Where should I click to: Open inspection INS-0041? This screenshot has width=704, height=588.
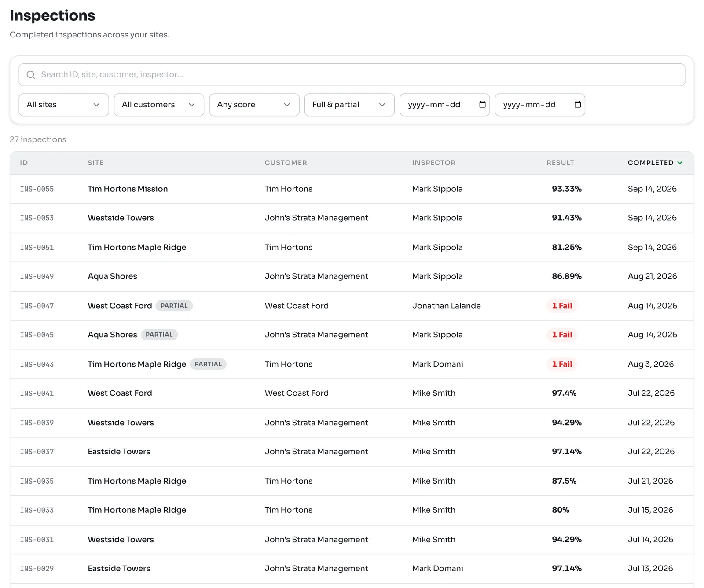click(352, 394)
